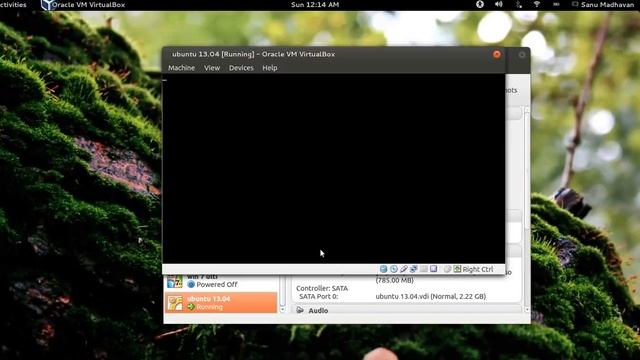This screenshot has height=360, width=640.
Task: Click the ubuntu 13.04 machine OS icon
Action: [175, 303]
